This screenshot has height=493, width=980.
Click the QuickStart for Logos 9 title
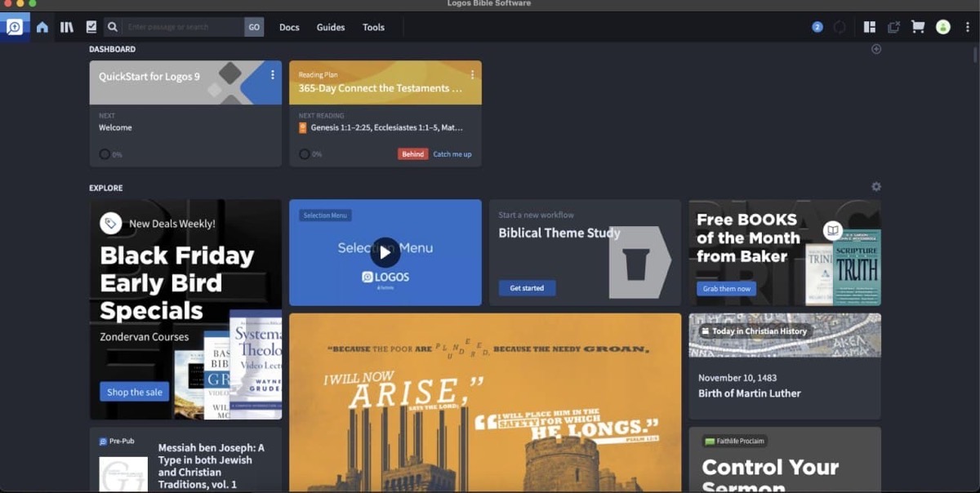coord(149,77)
